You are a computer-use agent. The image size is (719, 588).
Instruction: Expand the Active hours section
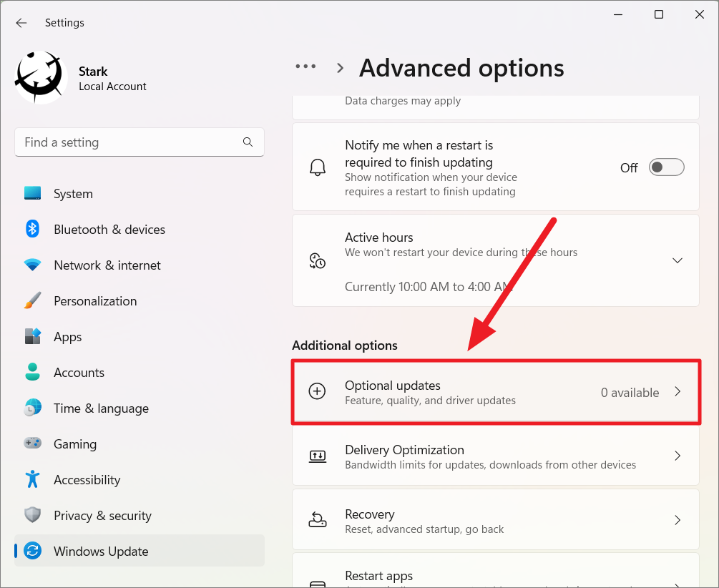[678, 260]
